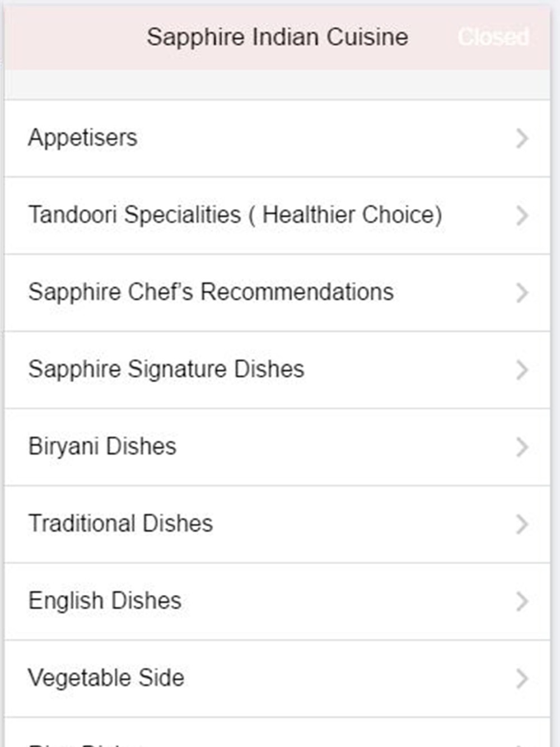Tap the arrow icon beside Biryani Dishes
This screenshot has height=747, width=560.
[x=522, y=447]
